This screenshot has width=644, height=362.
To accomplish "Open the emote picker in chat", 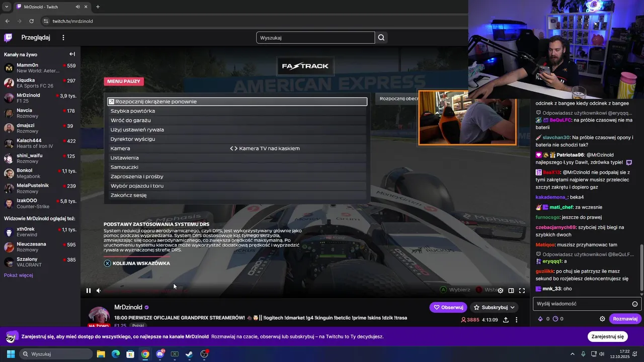I will tap(635, 304).
